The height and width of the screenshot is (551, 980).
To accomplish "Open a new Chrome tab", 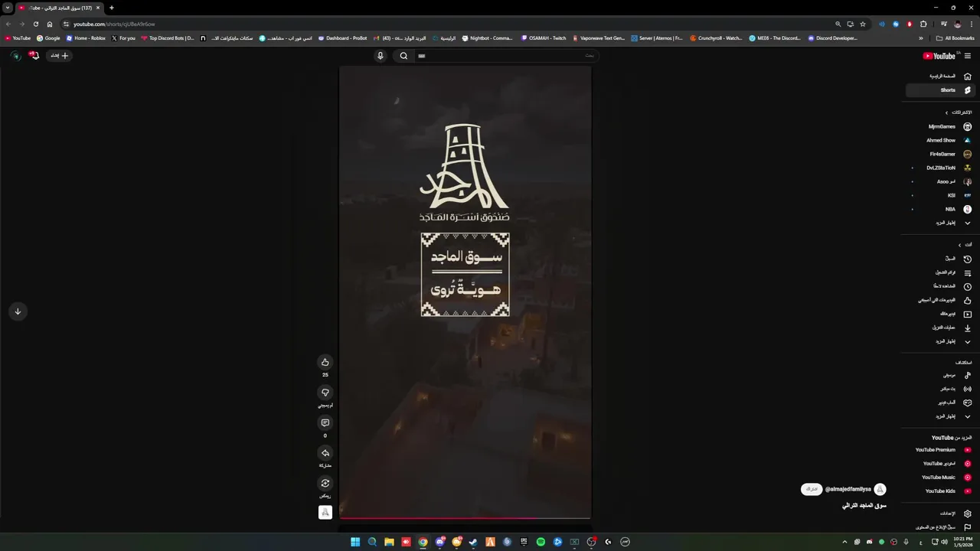I will click(112, 8).
